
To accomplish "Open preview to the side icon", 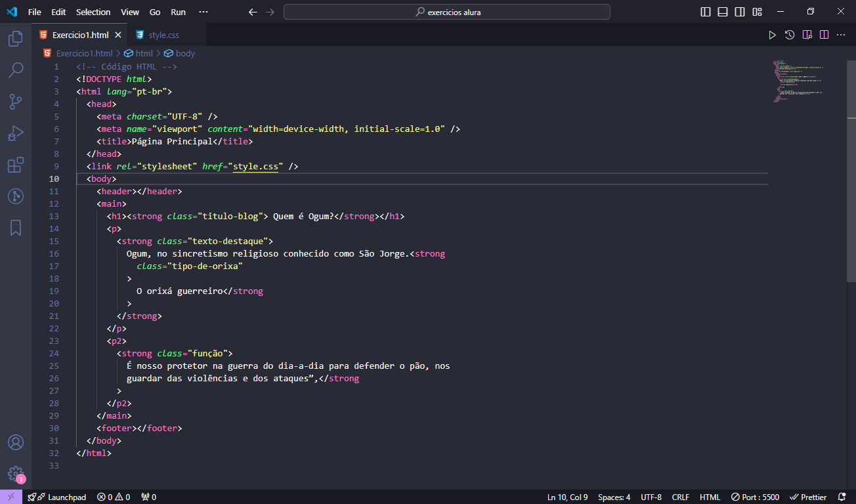I will point(807,35).
